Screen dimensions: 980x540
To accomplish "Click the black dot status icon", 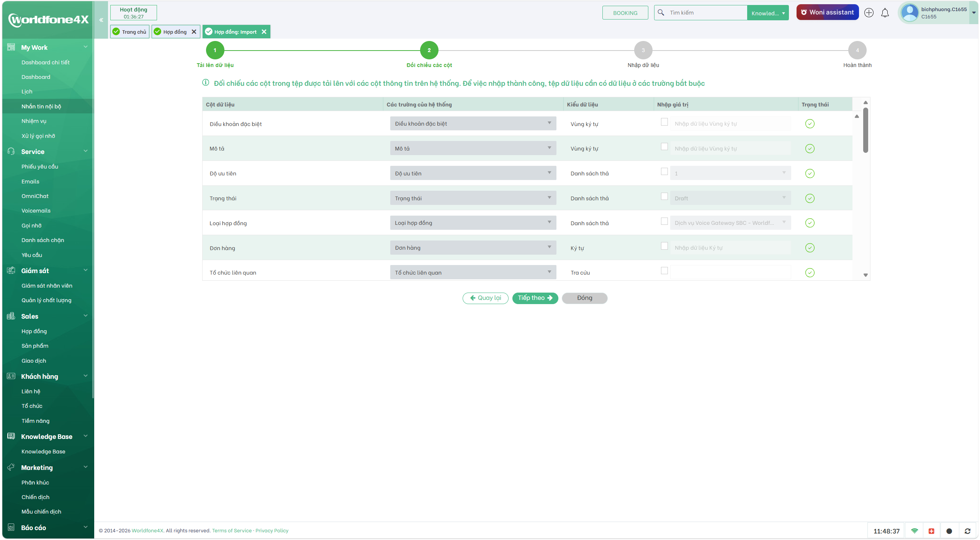I will pos(949,531).
